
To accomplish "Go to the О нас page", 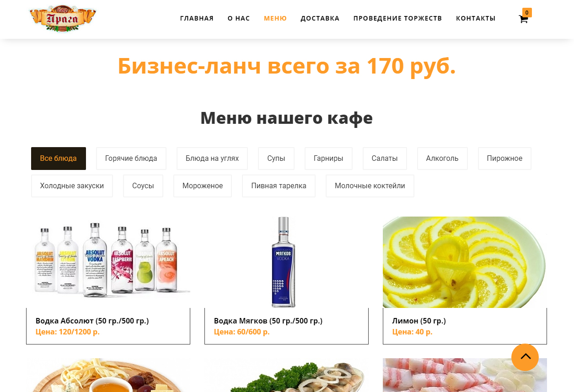I will click(239, 18).
